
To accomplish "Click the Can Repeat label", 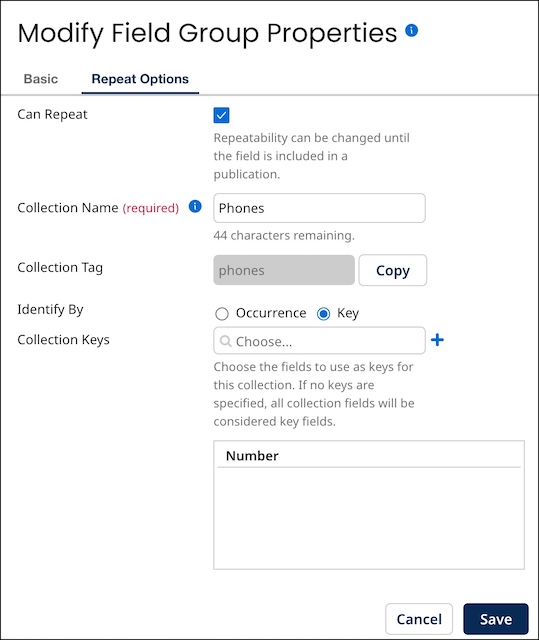I will coord(52,114).
